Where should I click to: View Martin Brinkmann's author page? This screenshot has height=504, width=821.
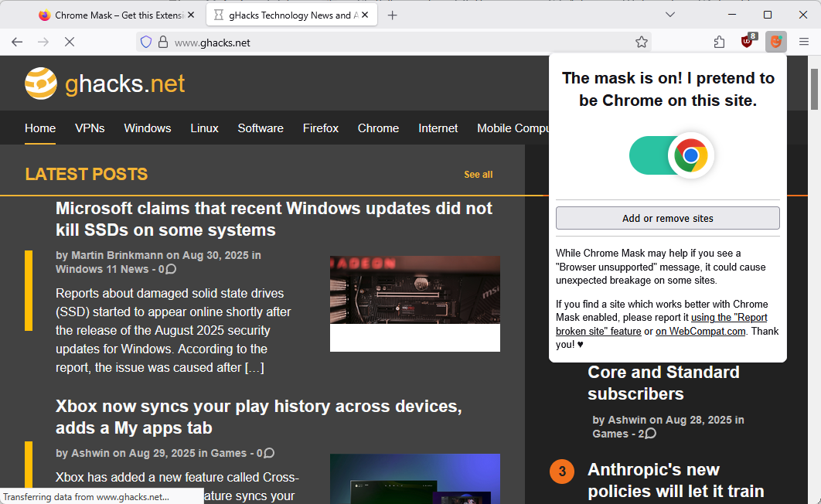coord(117,255)
